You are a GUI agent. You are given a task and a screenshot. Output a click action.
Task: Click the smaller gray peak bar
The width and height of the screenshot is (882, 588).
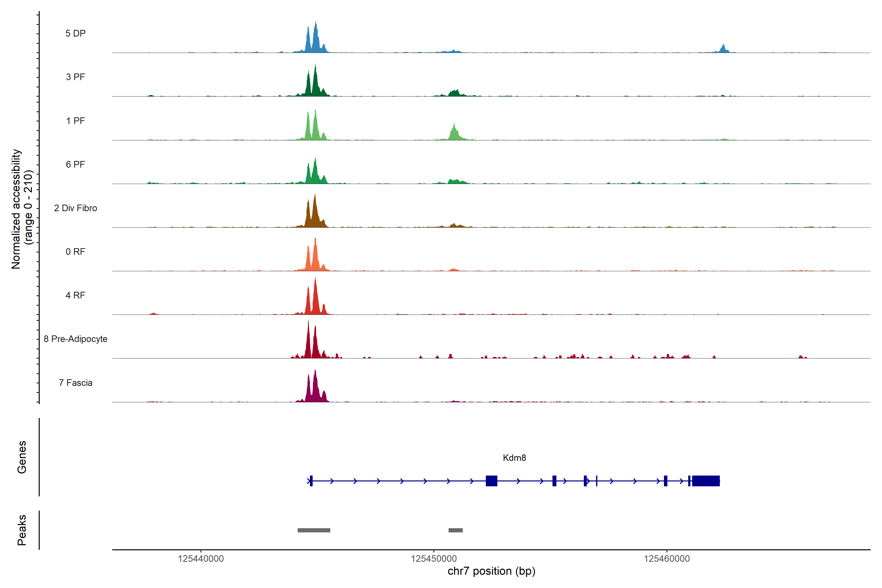(x=455, y=530)
